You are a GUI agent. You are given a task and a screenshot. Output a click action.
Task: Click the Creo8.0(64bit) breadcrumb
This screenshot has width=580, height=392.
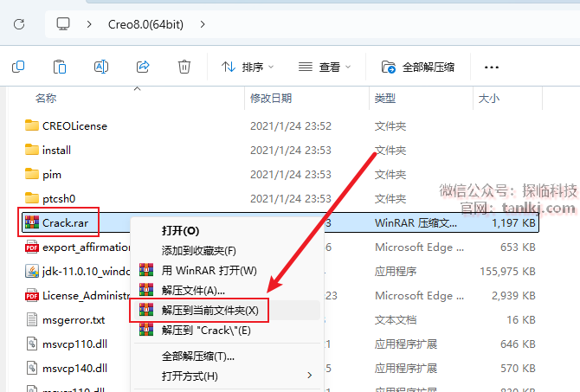[145, 24]
